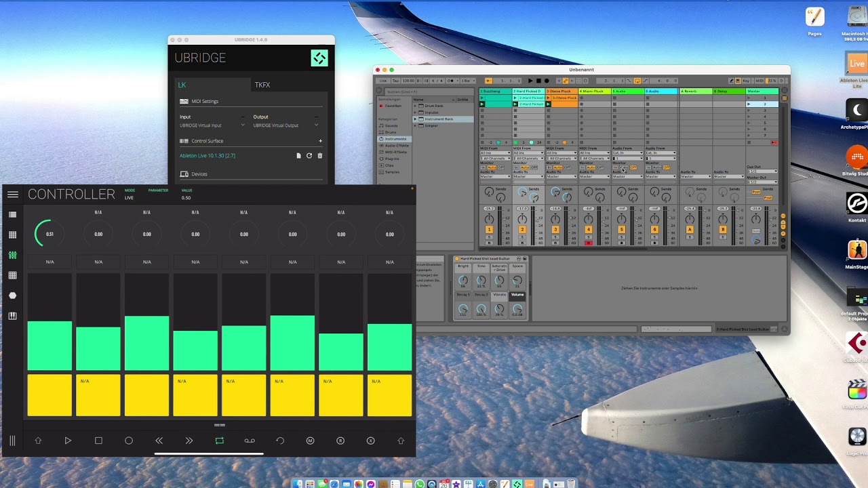Viewport: 868px width, 488px height.
Task: Click the fast-forward double-arrow in Controller transport
Action: tap(189, 441)
